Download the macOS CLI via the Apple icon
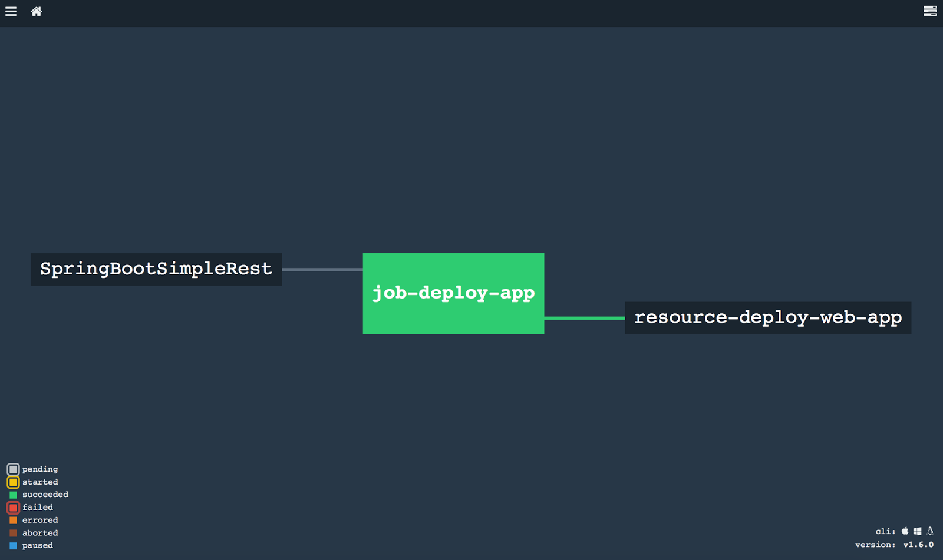This screenshot has height=560, width=943. 905,531
